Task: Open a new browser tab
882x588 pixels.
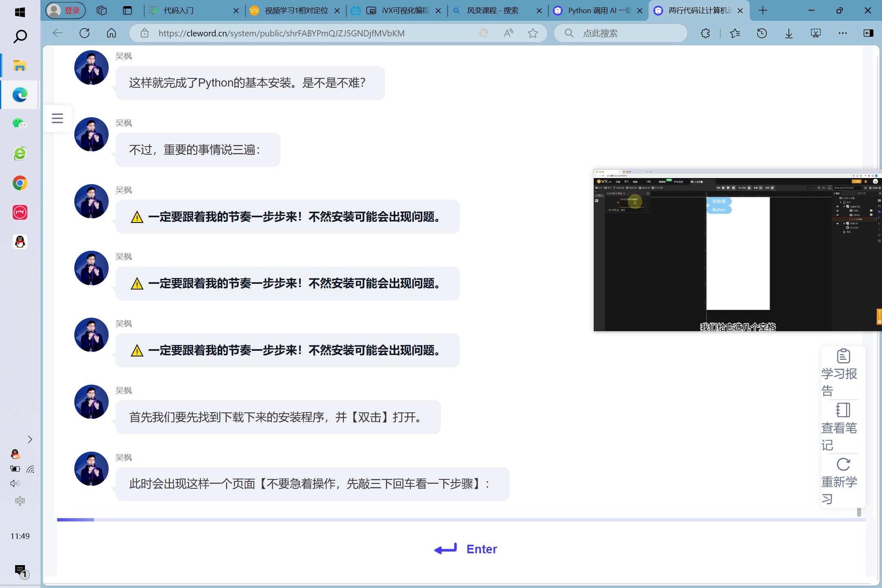Action: pyautogui.click(x=763, y=11)
